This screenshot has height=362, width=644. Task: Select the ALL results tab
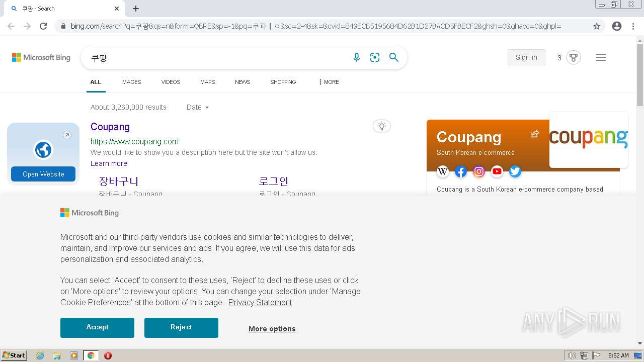96,82
